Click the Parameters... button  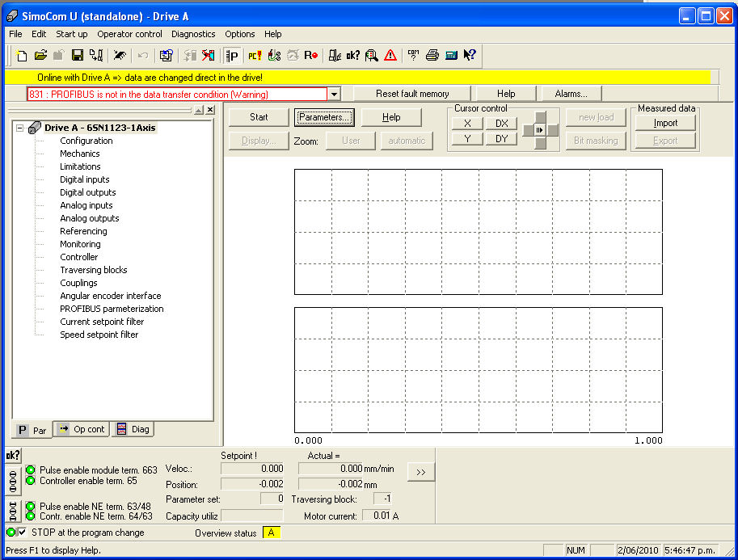(324, 117)
